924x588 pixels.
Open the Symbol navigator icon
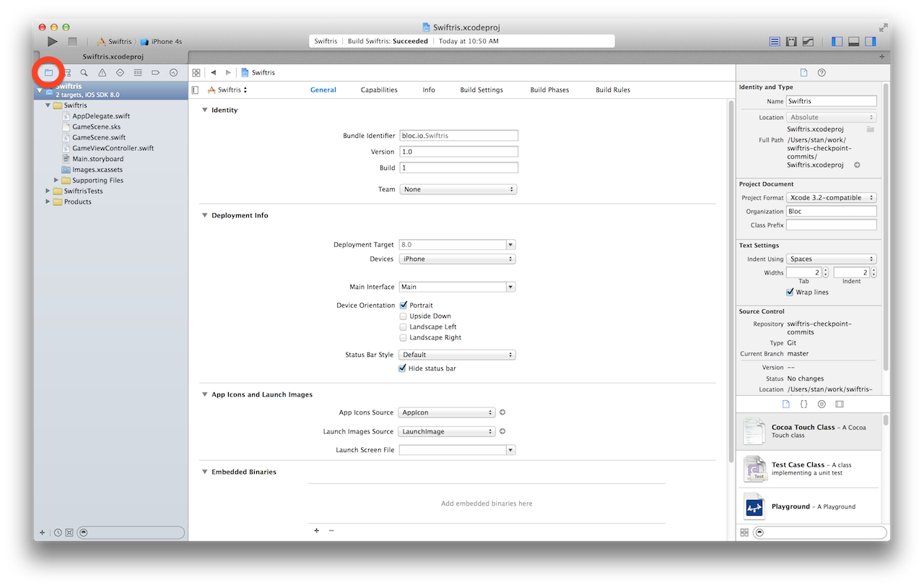click(67, 73)
